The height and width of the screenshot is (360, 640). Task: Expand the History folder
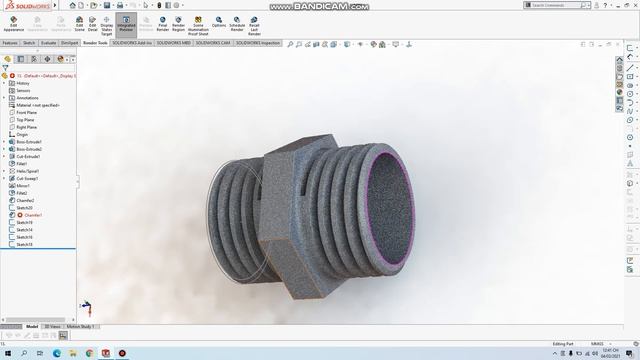[x=4, y=83]
